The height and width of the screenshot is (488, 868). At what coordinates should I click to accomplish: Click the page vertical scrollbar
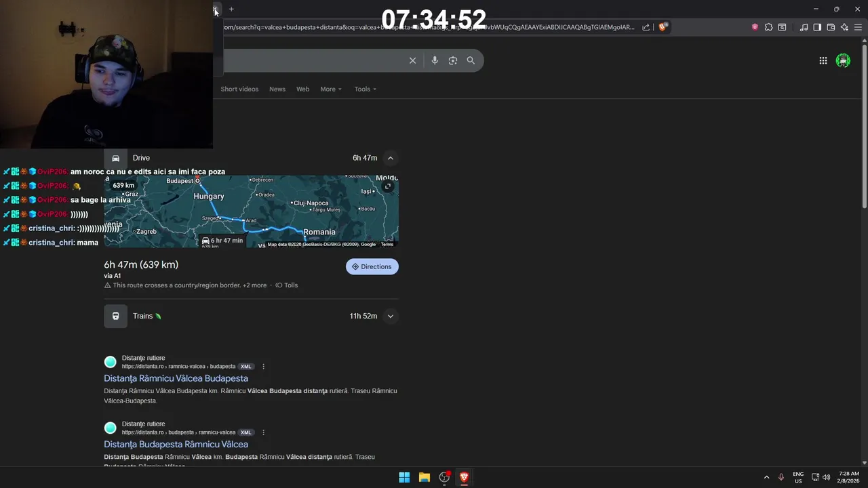coord(865,125)
